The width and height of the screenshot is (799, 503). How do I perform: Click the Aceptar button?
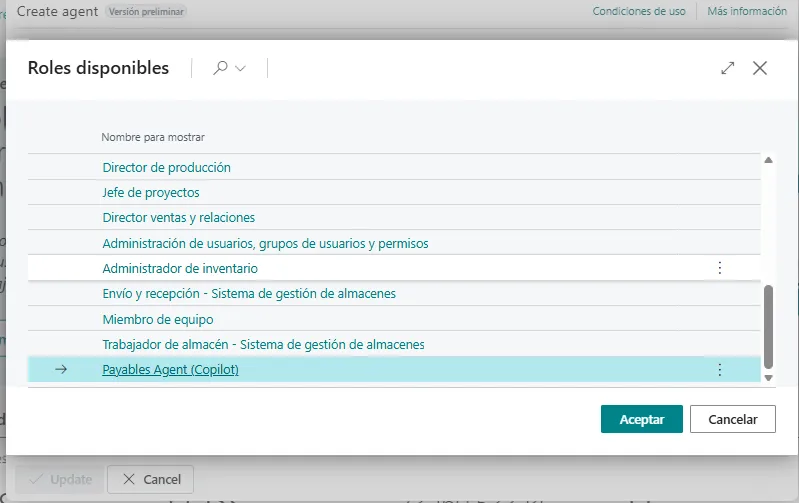641,419
